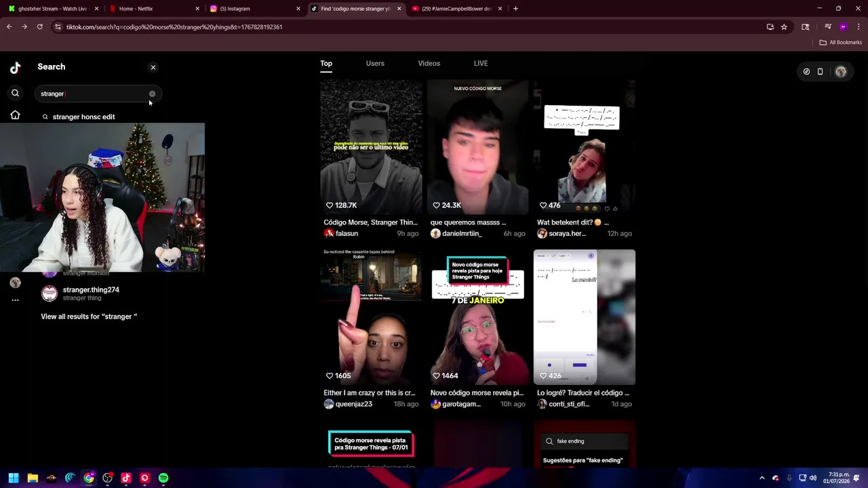This screenshot has height=488, width=868.
Task: Close the Home - Netflix tab
Action: point(197,9)
